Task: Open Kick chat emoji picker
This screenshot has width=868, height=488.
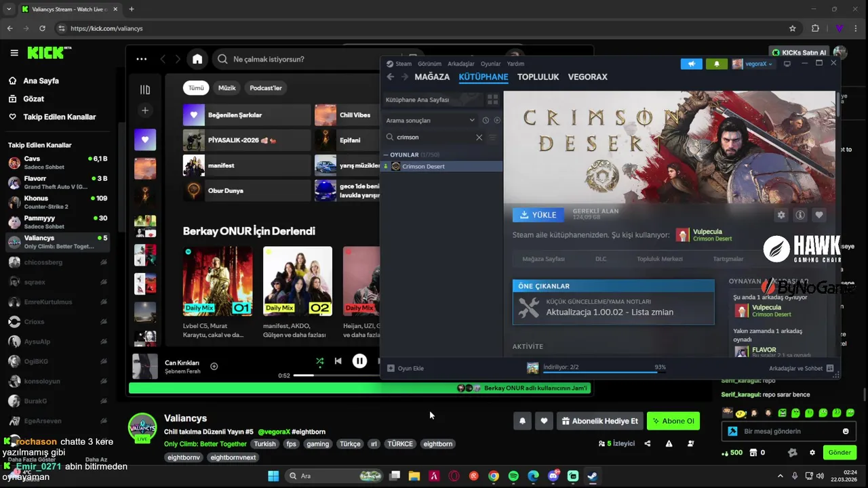Action: 846,431
